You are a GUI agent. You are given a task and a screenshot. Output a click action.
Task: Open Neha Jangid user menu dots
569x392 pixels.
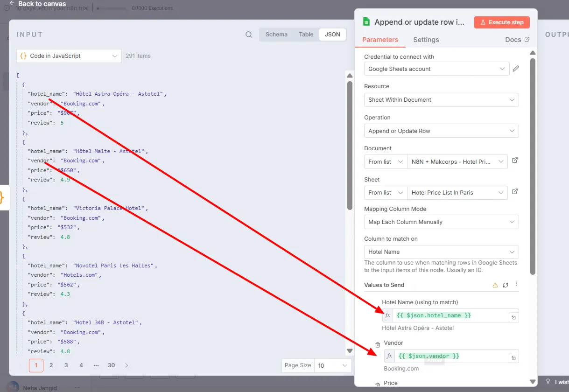pos(77,387)
